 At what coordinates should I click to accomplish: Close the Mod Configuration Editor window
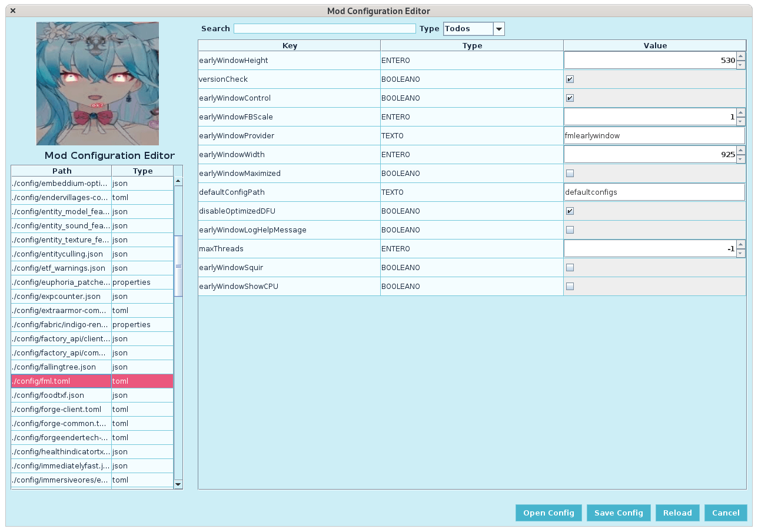pyautogui.click(x=13, y=11)
